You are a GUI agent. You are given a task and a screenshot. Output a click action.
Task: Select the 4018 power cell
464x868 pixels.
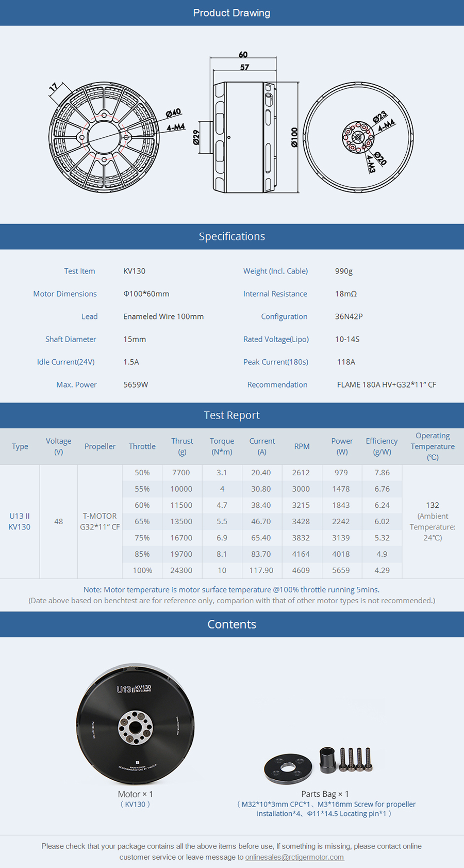point(341,554)
